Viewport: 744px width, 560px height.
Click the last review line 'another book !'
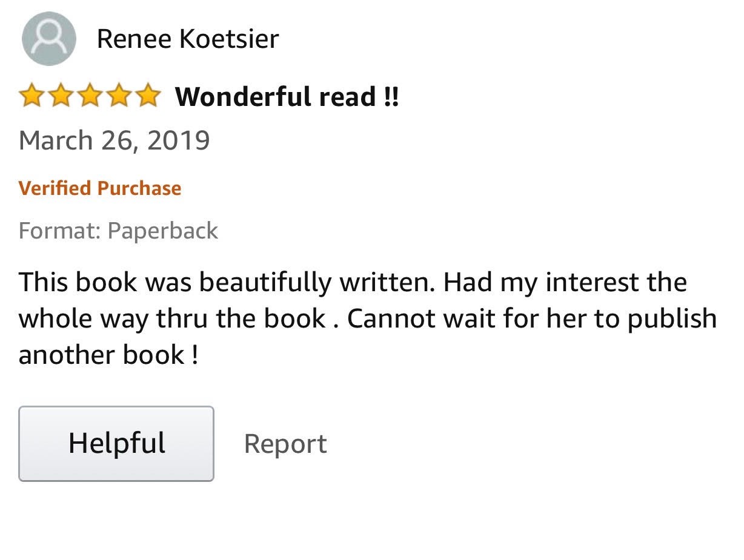(x=108, y=355)
